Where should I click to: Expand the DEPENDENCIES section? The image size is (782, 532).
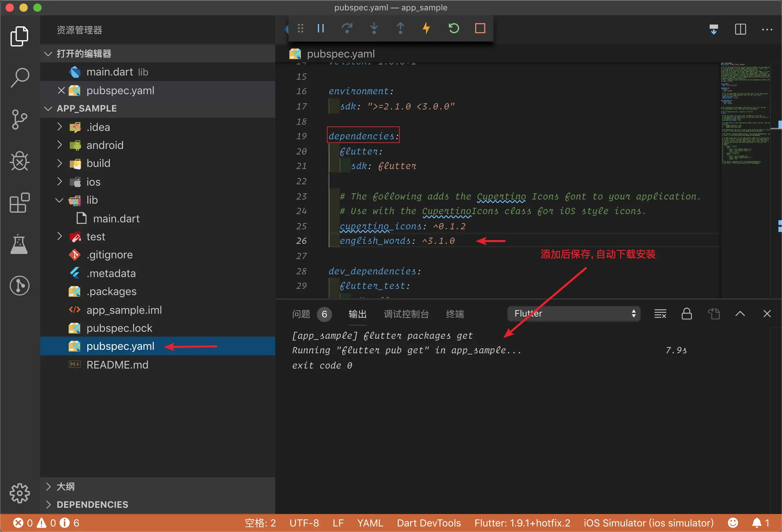(x=92, y=505)
